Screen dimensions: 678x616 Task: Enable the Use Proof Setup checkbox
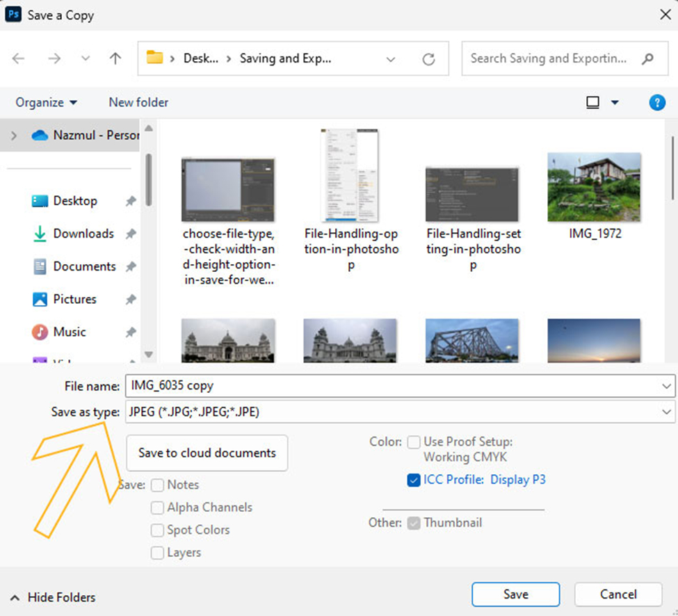click(x=414, y=442)
